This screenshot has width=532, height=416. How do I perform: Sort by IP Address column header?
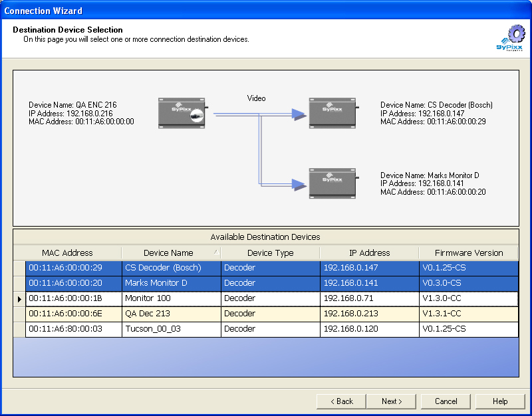tap(369, 253)
